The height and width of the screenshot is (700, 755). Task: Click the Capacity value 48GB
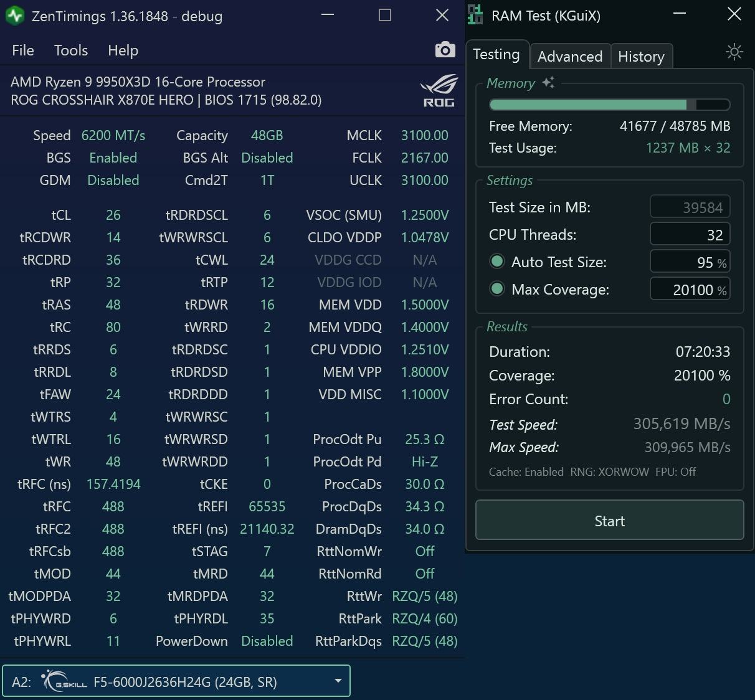tap(267, 135)
